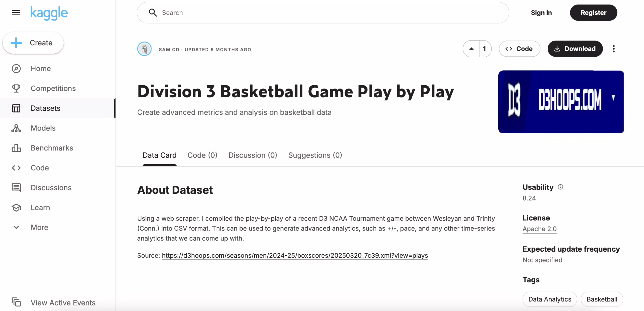Open SAM CD's profile avatar
The image size is (644, 311).
click(144, 49)
